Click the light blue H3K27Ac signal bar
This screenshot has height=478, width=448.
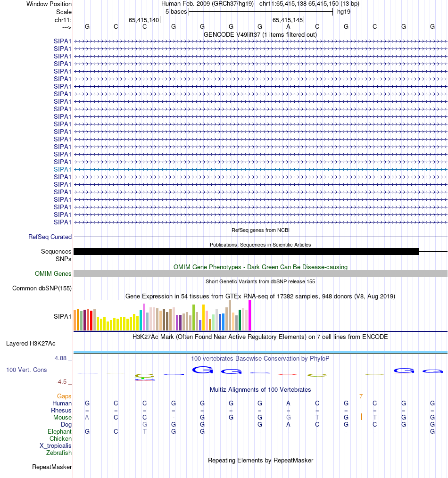click(260, 353)
